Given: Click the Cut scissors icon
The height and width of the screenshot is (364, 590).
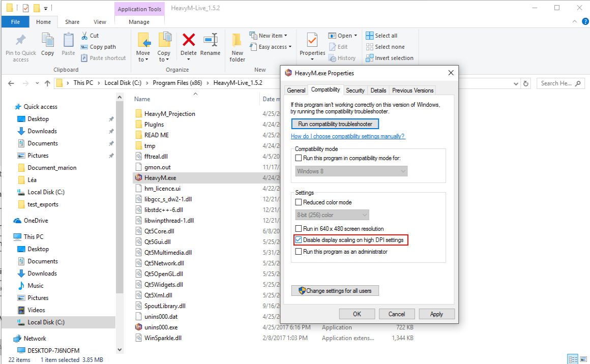Looking at the screenshot, I should tap(84, 36).
